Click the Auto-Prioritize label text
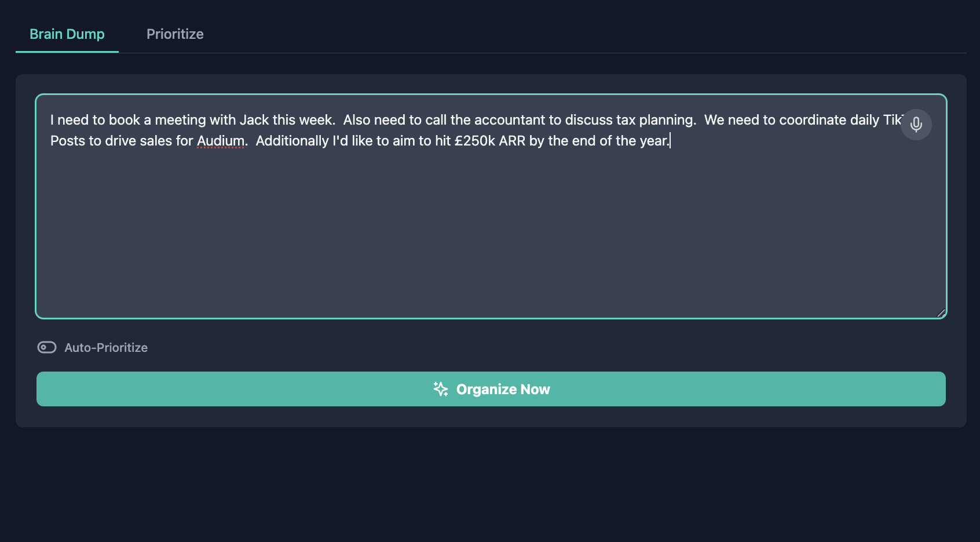 click(106, 348)
